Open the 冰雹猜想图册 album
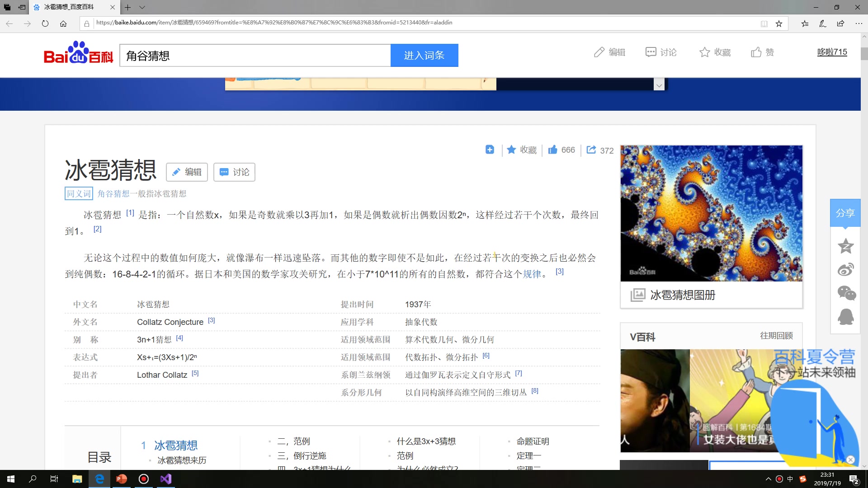This screenshot has height=488, width=868. [x=683, y=295]
